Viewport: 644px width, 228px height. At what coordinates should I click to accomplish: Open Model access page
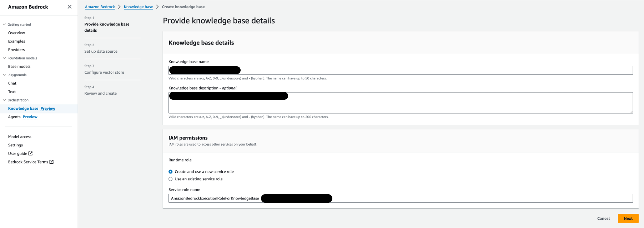click(20, 137)
